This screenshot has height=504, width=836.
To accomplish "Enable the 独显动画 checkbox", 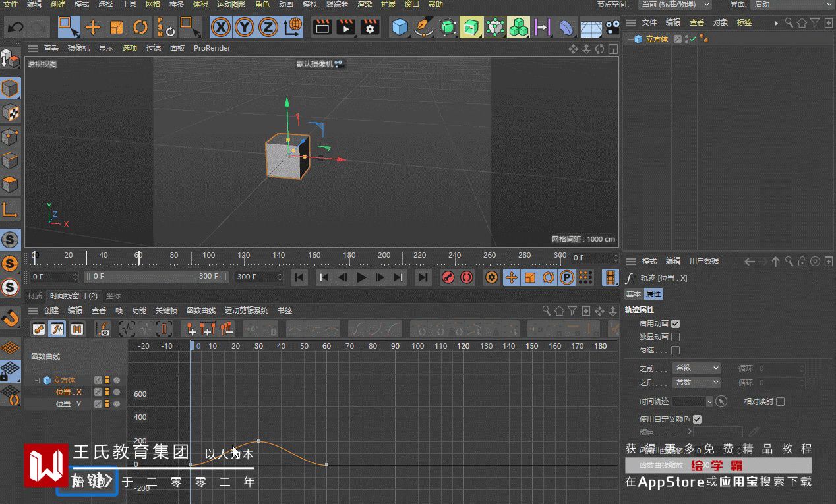I will click(x=675, y=337).
